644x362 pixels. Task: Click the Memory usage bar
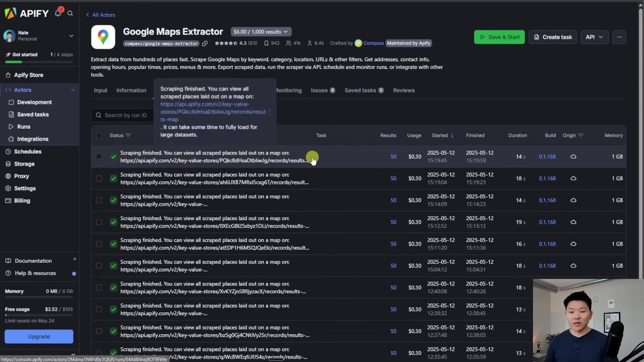coord(39,297)
